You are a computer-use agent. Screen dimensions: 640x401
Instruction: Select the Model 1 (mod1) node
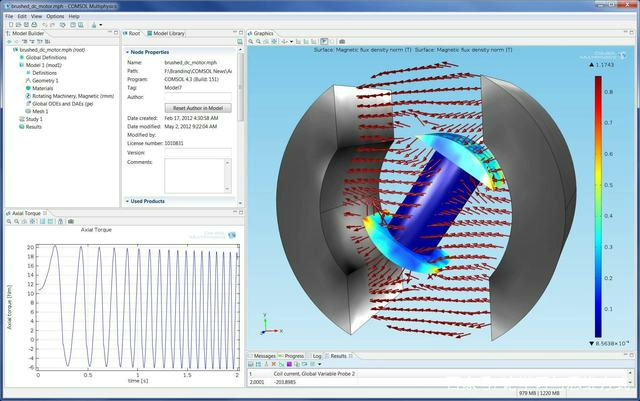(44, 65)
